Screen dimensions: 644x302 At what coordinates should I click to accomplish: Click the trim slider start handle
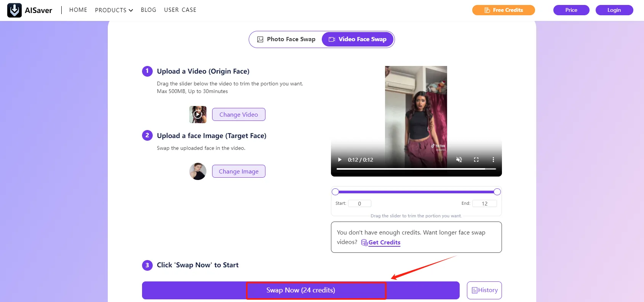click(x=335, y=192)
